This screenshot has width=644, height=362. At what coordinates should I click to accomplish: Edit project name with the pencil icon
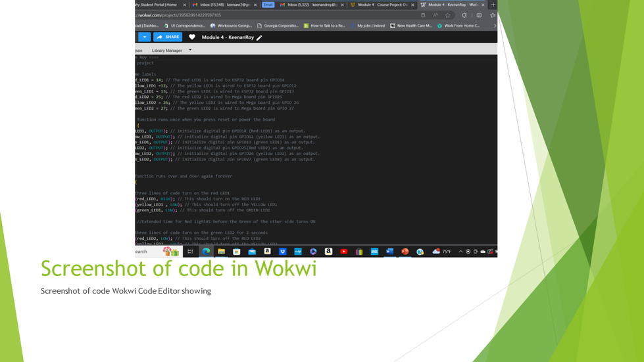[259, 37]
